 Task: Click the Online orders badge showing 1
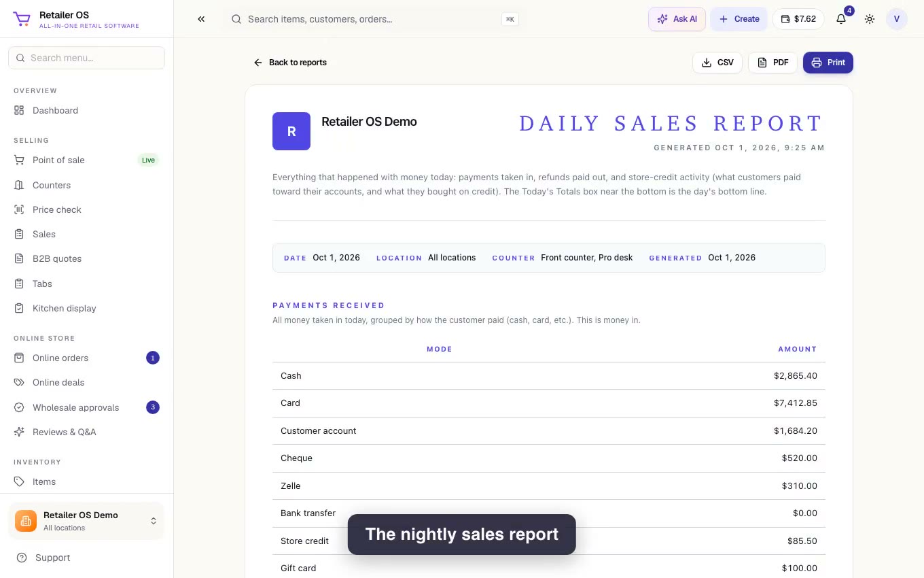click(x=153, y=358)
